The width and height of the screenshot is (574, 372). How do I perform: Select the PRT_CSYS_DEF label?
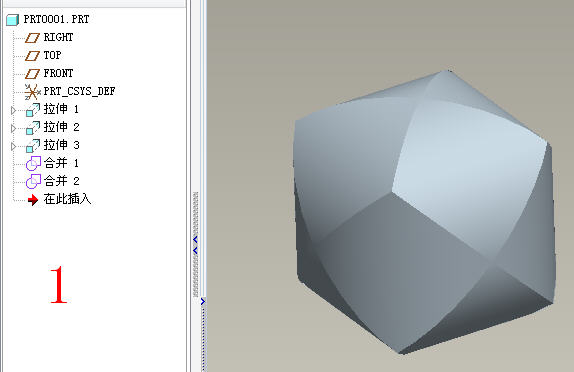pyautogui.click(x=79, y=91)
